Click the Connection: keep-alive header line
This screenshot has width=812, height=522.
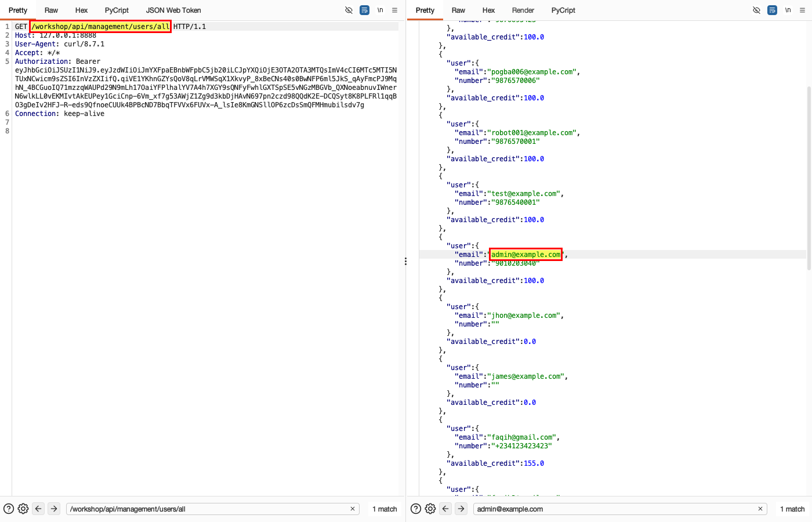[x=60, y=114]
